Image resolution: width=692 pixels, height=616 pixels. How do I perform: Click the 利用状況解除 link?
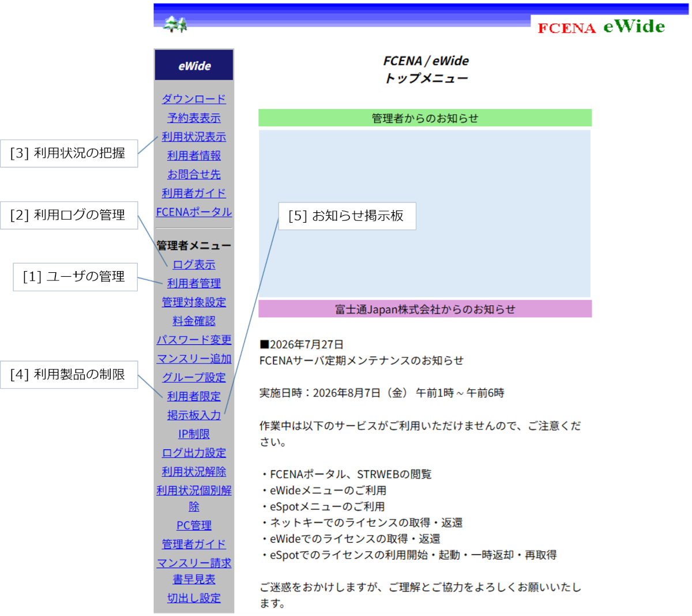point(194,472)
